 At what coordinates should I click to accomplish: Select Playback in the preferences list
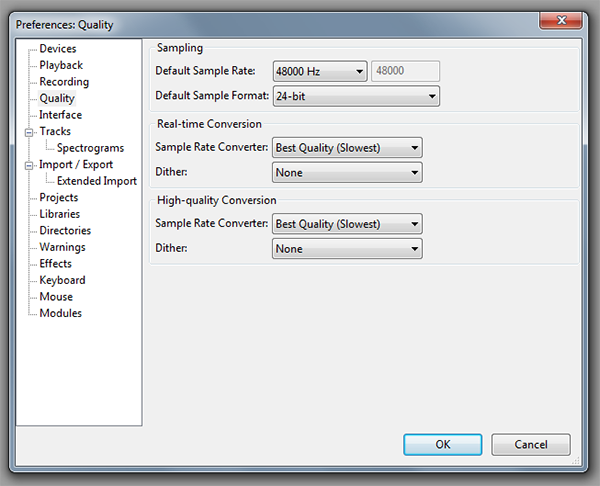click(61, 65)
